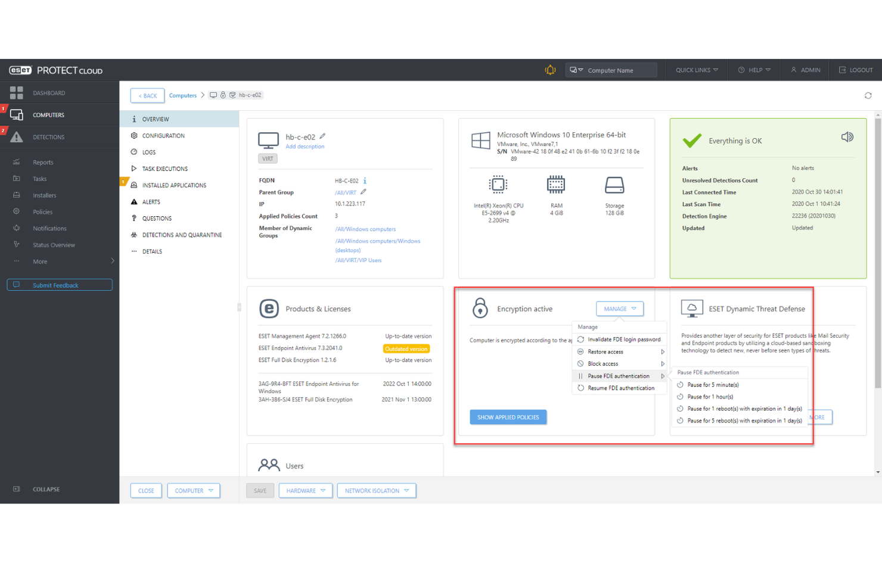Screen dimensions: 882x588
Task: Edit the Parent Group with the pencil icon
Action: 362,192
